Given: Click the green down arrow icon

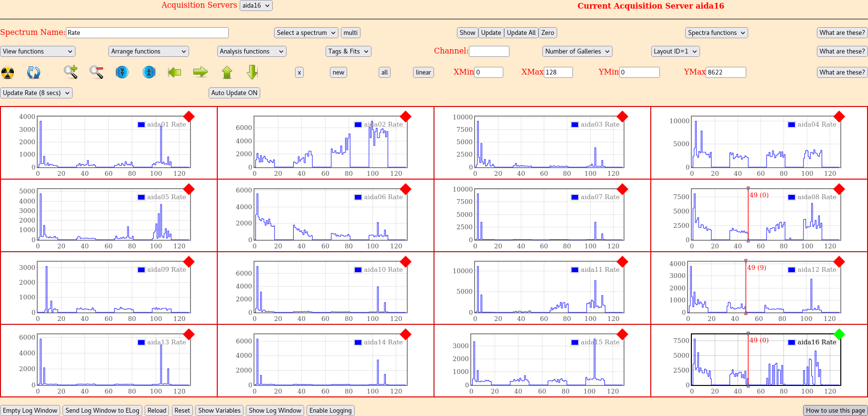Looking at the screenshot, I should [253, 72].
